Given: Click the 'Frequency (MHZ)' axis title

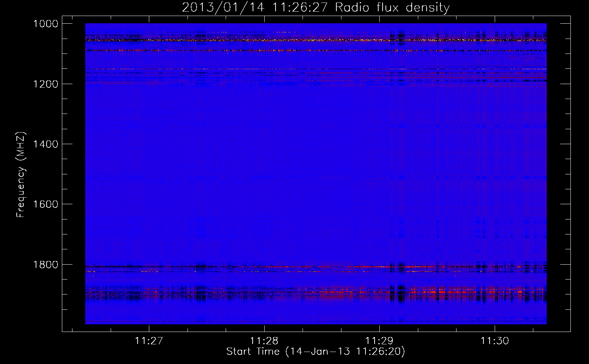Looking at the screenshot, I should (21, 175).
